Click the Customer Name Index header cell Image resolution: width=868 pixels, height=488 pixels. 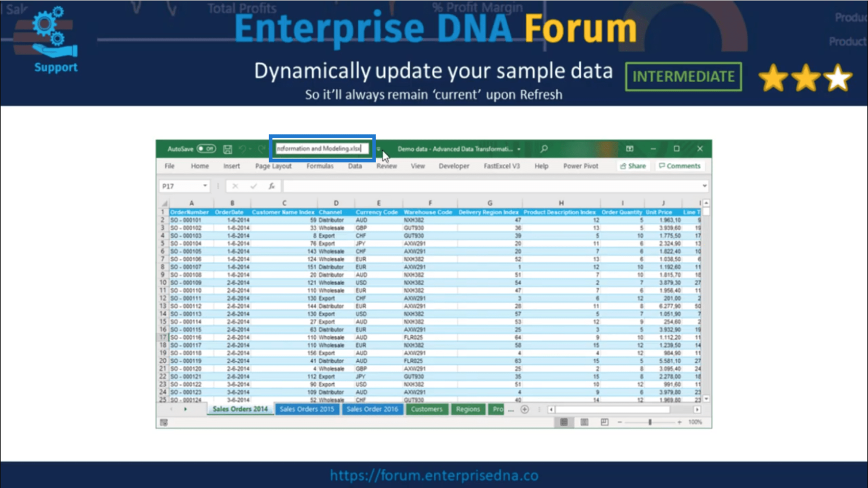tap(283, 212)
